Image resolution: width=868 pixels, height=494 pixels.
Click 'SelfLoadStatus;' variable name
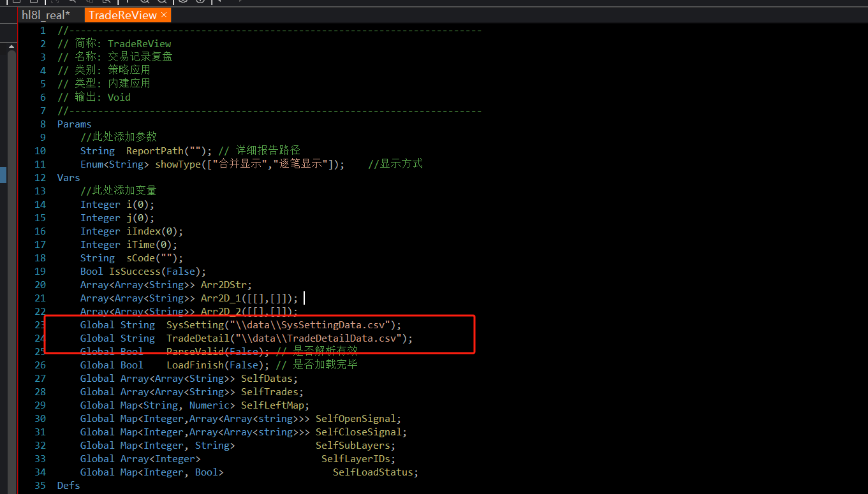point(376,472)
